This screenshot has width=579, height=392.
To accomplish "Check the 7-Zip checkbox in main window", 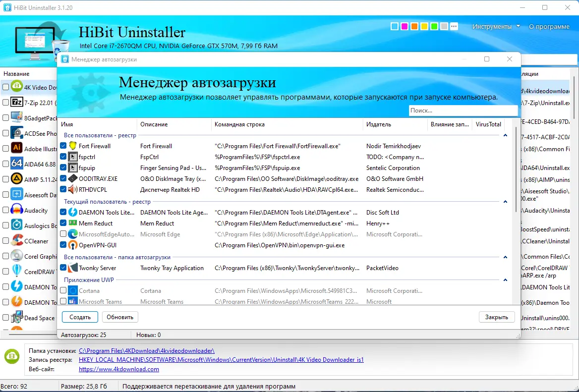I will tap(5, 102).
